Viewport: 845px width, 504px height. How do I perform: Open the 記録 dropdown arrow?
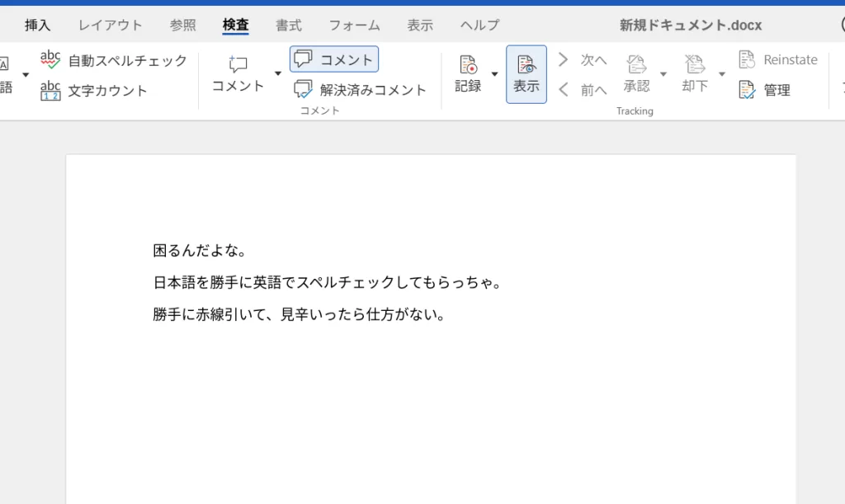coord(494,74)
